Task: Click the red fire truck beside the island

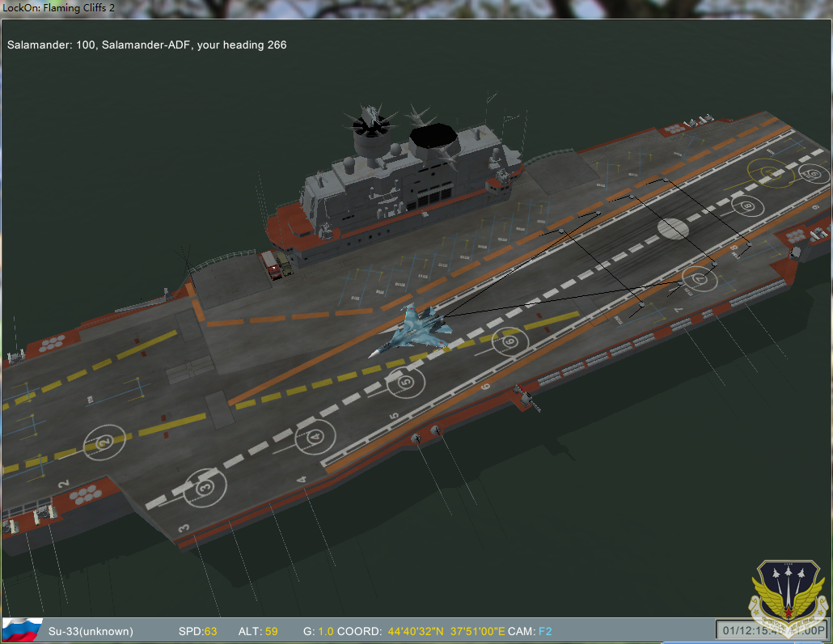Action: click(271, 265)
